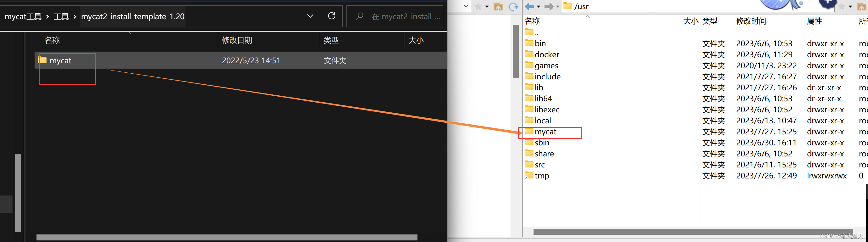Click the remote panel horizontal scrollbar
This screenshot has width=868, height=242.
click(693, 232)
